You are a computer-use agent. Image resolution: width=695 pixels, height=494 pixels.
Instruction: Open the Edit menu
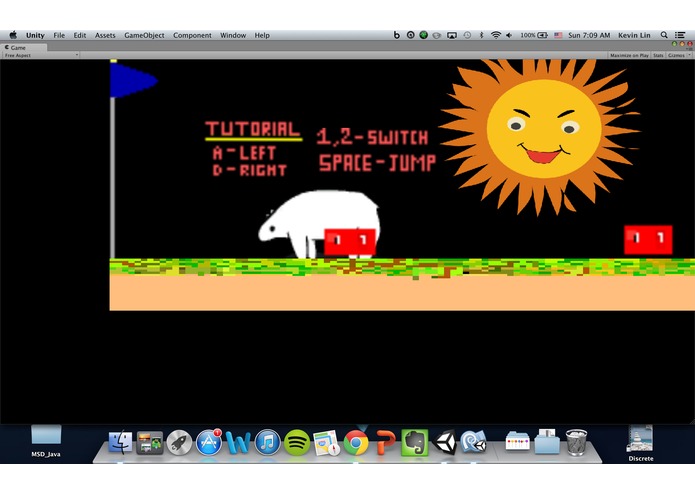tap(80, 35)
